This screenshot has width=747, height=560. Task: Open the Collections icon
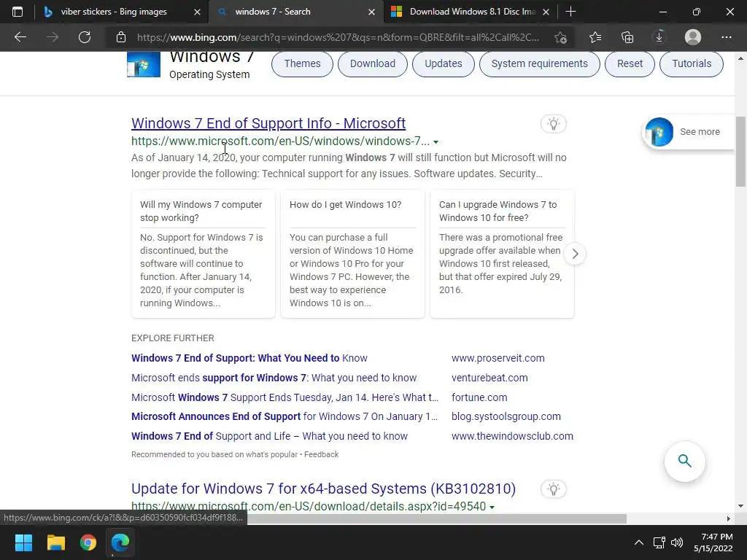[x=627, y=37]
